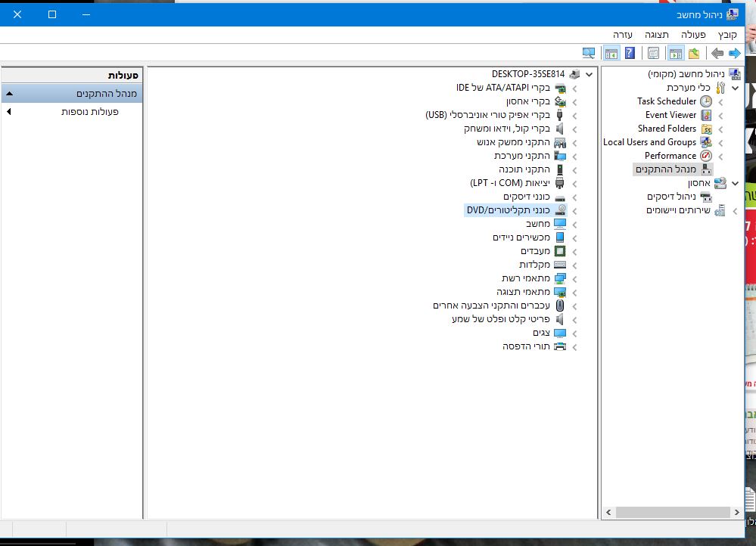Expand the DVD drives device category
Viewport: 756px width, 546px height.
click(574, 210)
